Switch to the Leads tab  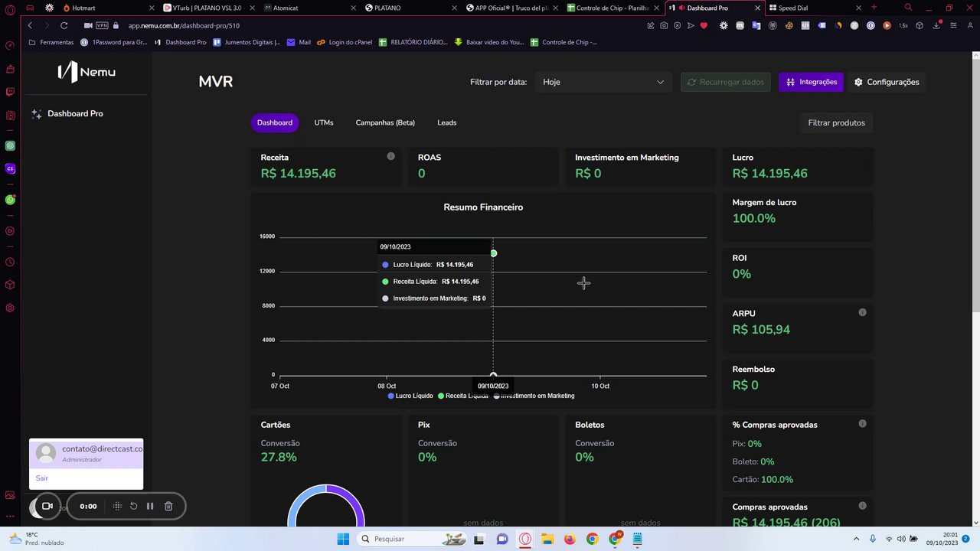pyautogui.click(x=446, y=122)
